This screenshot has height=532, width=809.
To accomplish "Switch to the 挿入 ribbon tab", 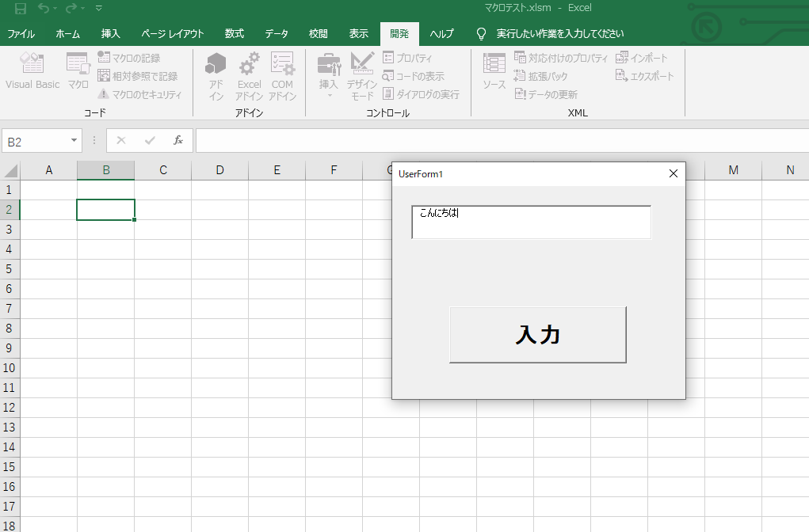I will 110,33.
